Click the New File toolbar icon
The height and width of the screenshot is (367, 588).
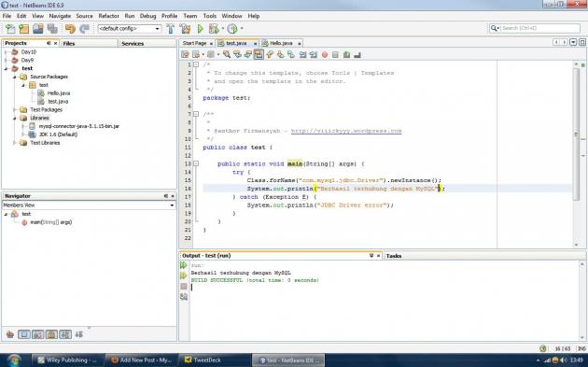pos(10,29)
